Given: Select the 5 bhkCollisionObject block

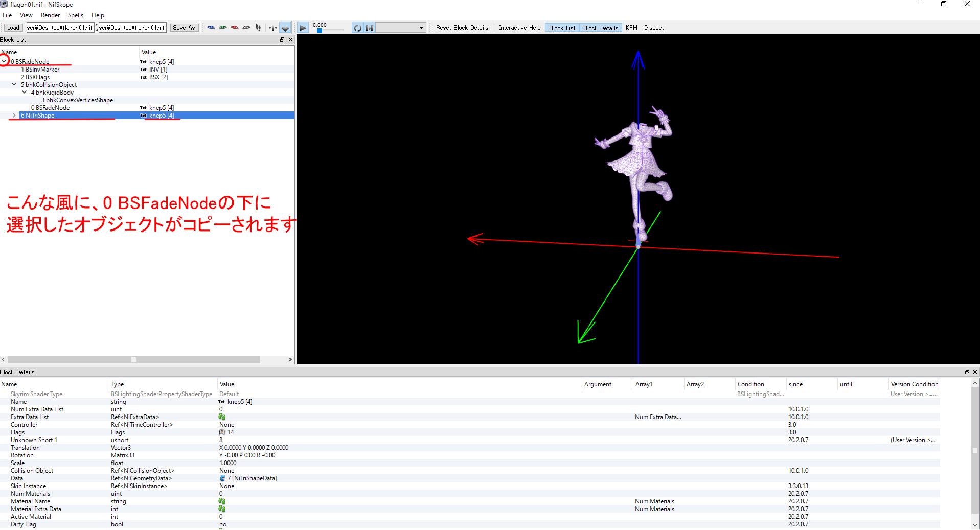Looking at the screenshot, I should click(x=49, y=85).
